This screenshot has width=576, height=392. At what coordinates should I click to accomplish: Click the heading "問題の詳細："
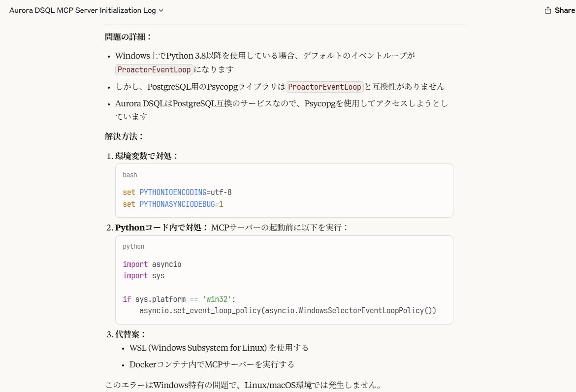click(128, 37)
